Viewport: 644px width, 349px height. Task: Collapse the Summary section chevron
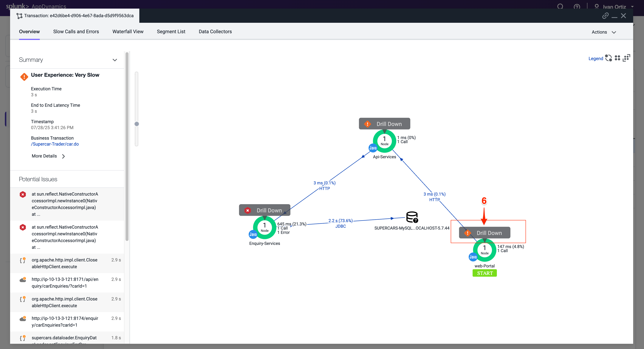point(115,60)
